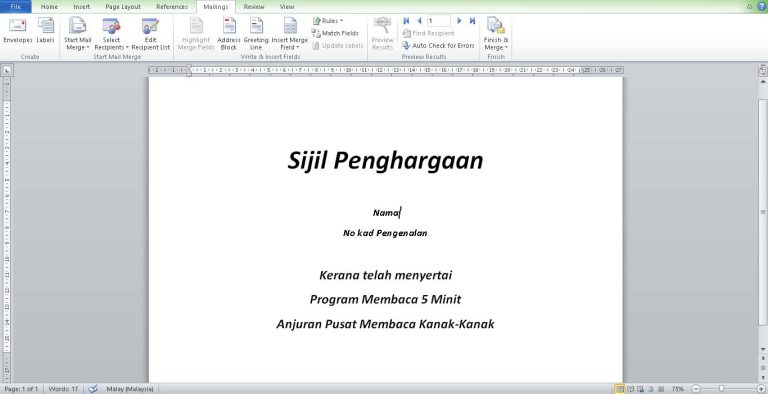This screenshot has width=768, height=394.
Task: Click the tab selector at ruler corner
Action: click(x=7, y=71)
